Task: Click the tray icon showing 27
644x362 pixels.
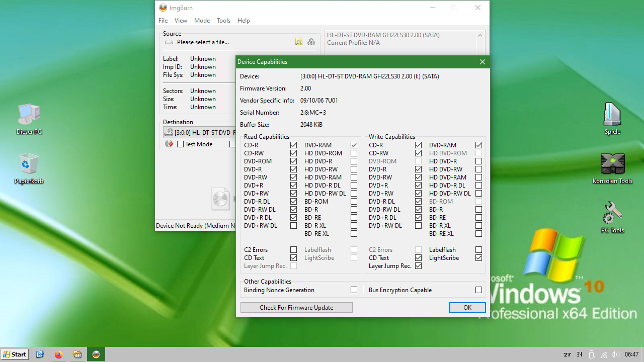Action: click(x=567, y=354)
